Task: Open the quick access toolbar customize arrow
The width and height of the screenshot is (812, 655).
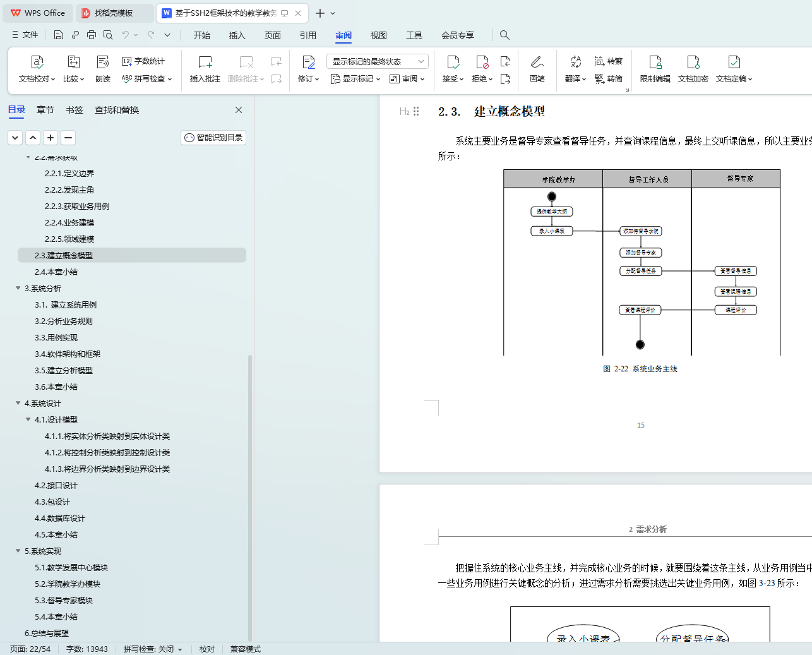Action: click(x=167, y=35)
